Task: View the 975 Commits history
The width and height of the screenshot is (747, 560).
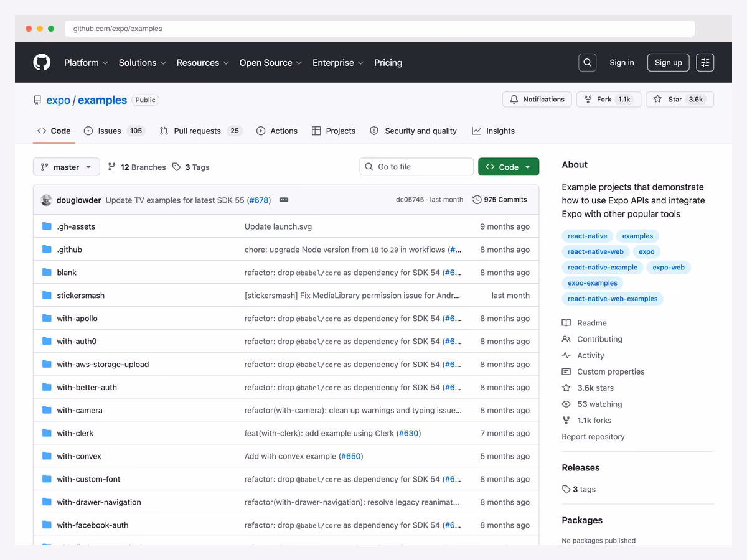Action: pos(500,200)
